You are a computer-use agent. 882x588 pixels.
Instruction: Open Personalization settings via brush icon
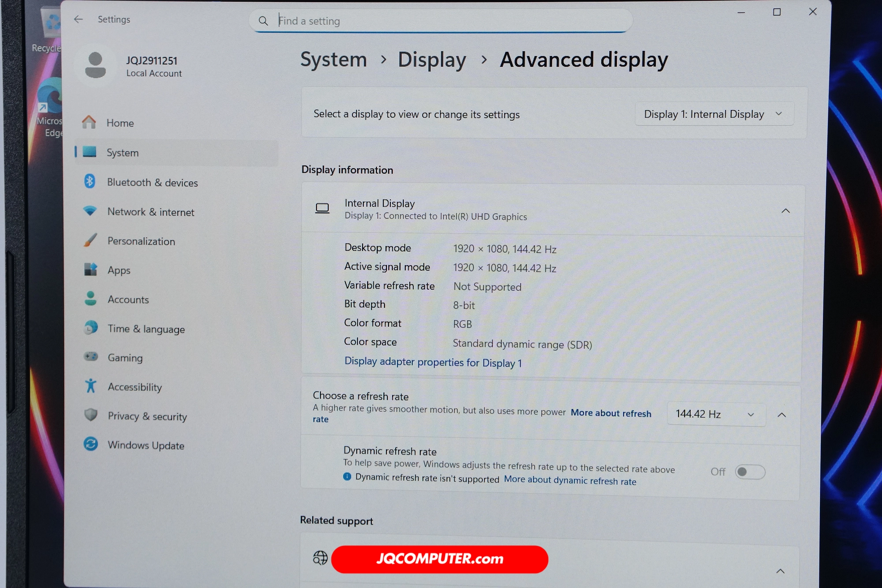coord(90,241)
